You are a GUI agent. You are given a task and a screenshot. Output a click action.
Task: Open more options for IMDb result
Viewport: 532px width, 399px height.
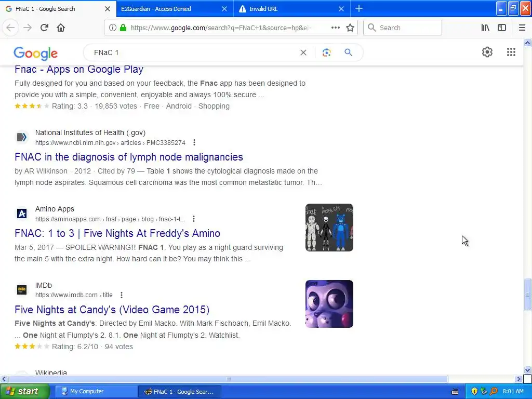click(x=121, y=295)
